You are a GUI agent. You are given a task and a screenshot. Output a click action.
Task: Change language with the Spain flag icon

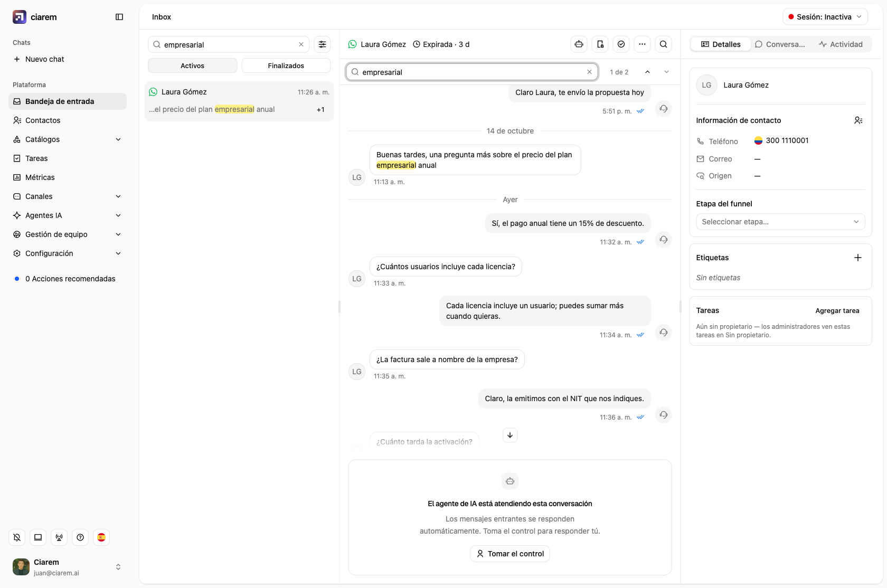click(x=101, y=537)
